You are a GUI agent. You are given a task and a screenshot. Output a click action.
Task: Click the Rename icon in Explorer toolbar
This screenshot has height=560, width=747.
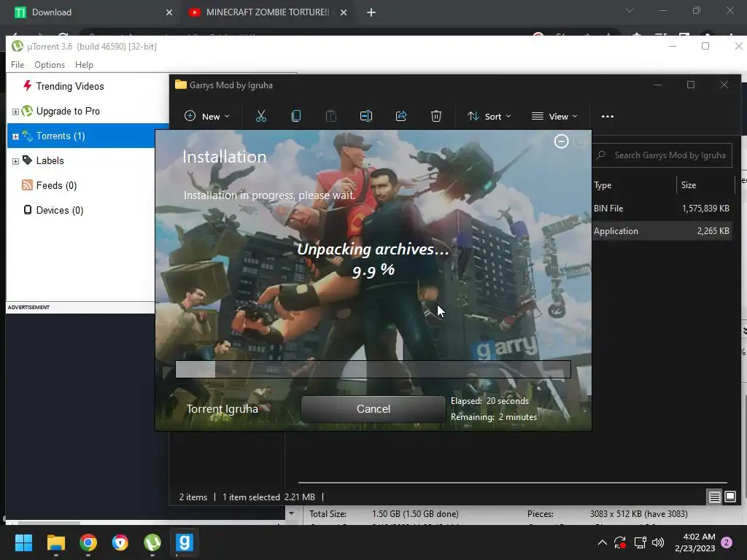(x=366, y=116)
